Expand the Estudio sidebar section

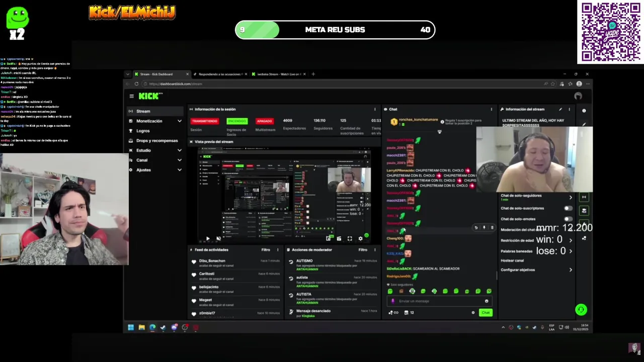155,150
